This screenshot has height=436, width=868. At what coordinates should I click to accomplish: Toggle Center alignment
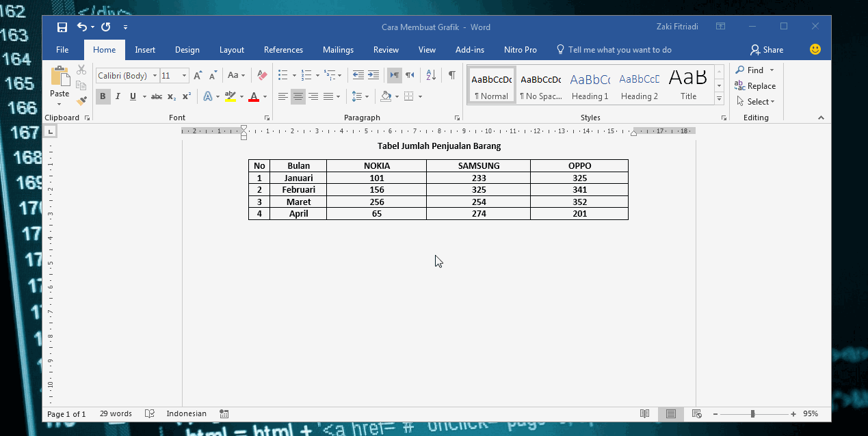[298, 97]
